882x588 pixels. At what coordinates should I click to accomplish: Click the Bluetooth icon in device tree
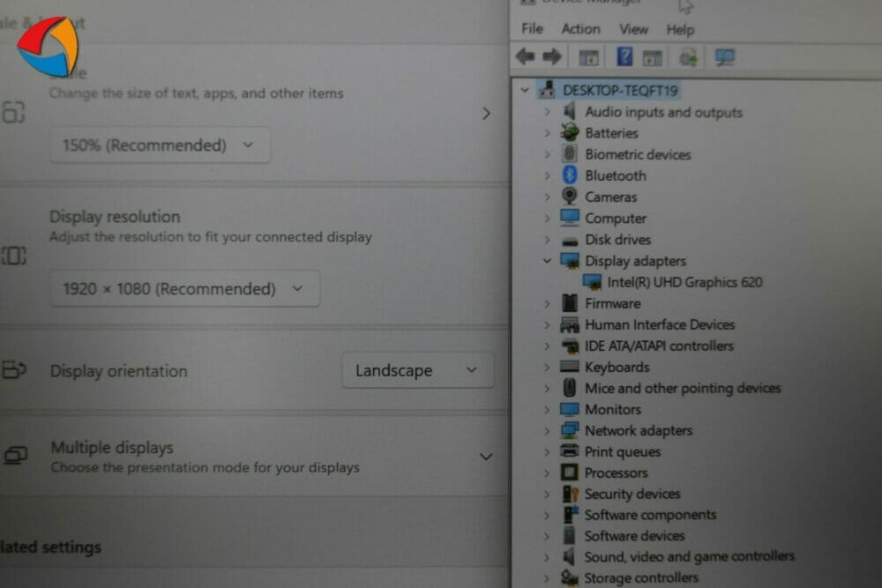[x=569, y=175]
